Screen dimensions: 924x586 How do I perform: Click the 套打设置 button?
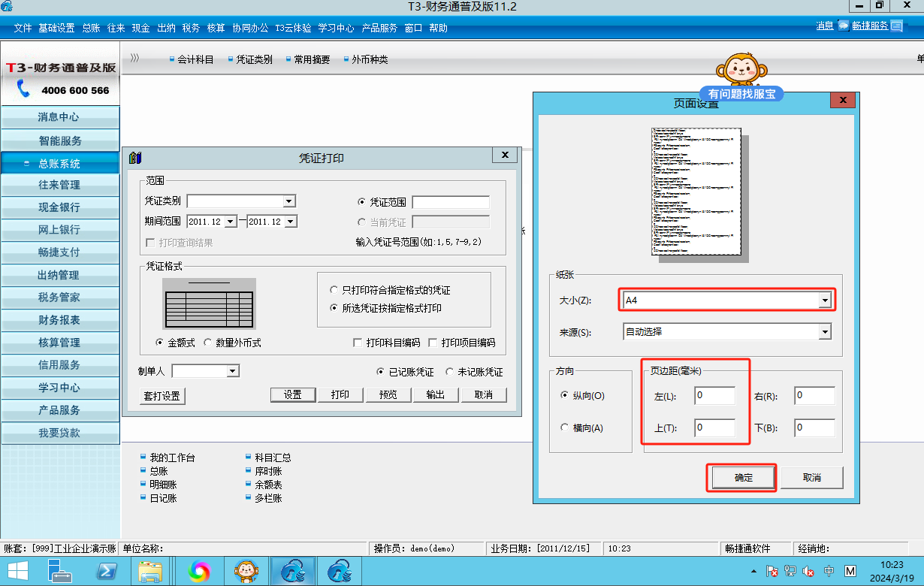[x=162, y=396]
